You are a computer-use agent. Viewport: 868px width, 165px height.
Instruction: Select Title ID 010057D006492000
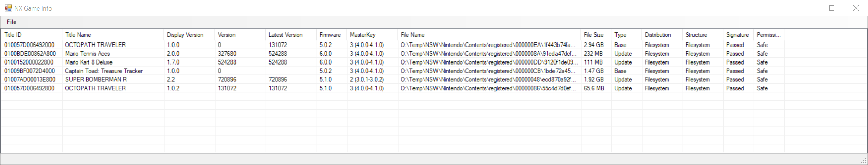(29, 45)
